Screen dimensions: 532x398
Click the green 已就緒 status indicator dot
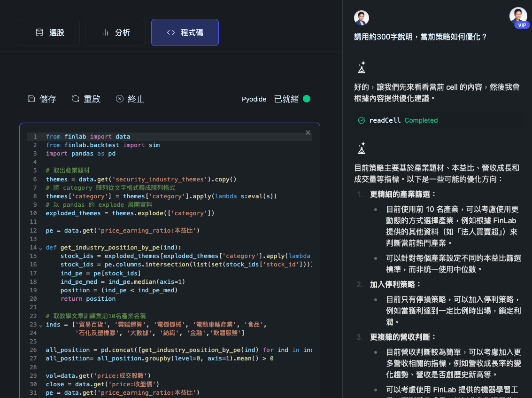[307, 99]
